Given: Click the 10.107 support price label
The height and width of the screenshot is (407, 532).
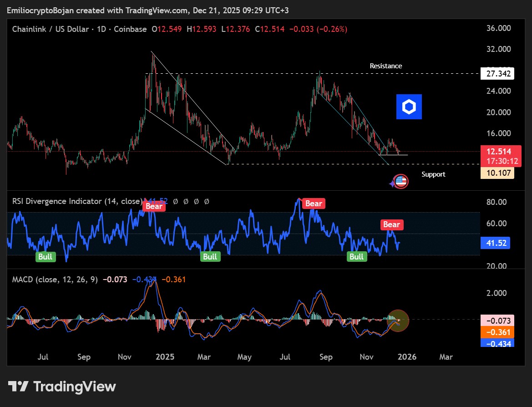Looking at the screenshot, I should (x=497, y=173).
